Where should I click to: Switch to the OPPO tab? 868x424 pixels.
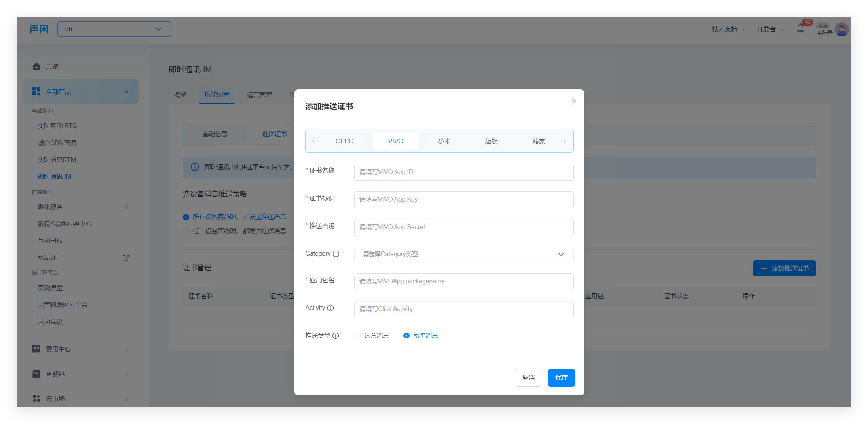(344, 141)
